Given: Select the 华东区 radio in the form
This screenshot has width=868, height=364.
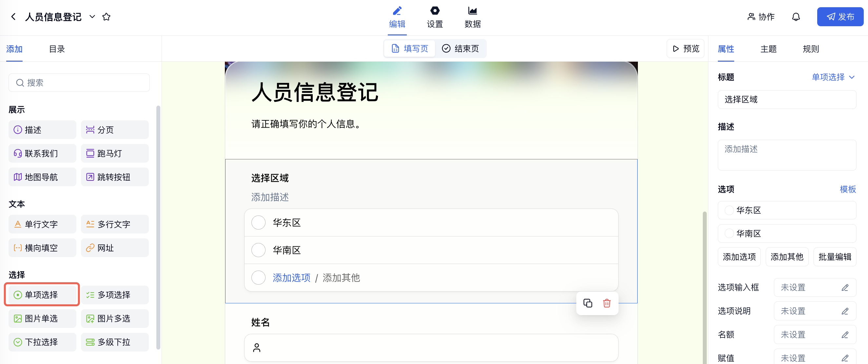Looking at the screenshot, I should (x=258, y=222).
